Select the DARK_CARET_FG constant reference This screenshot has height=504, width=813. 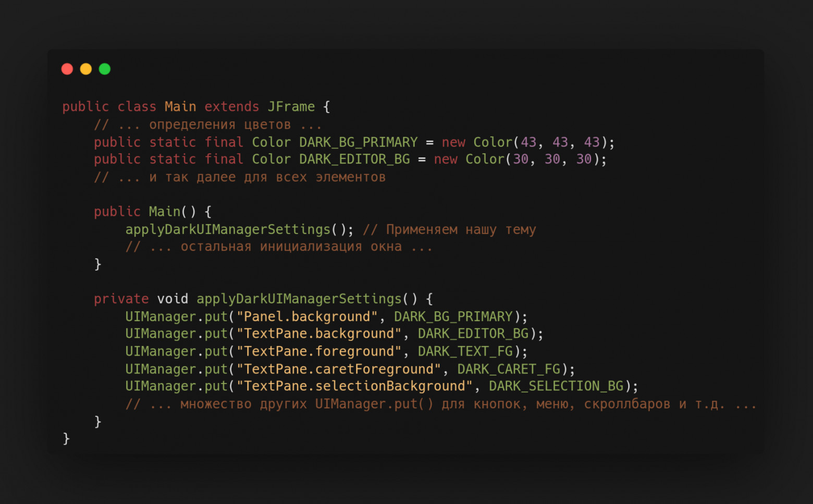pyautogui.click(x=508, y=369)
